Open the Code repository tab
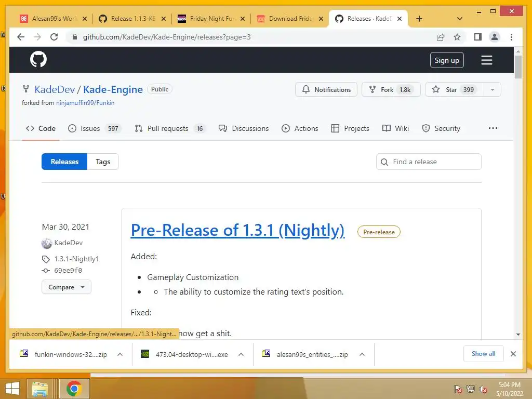The image size is (532, 399). [41, 128]
